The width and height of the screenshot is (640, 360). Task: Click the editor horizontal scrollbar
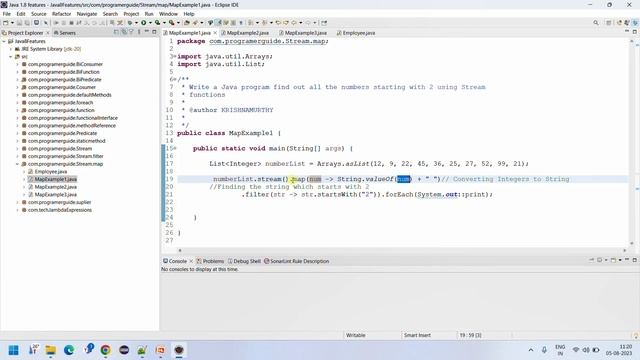coord(402,250)
